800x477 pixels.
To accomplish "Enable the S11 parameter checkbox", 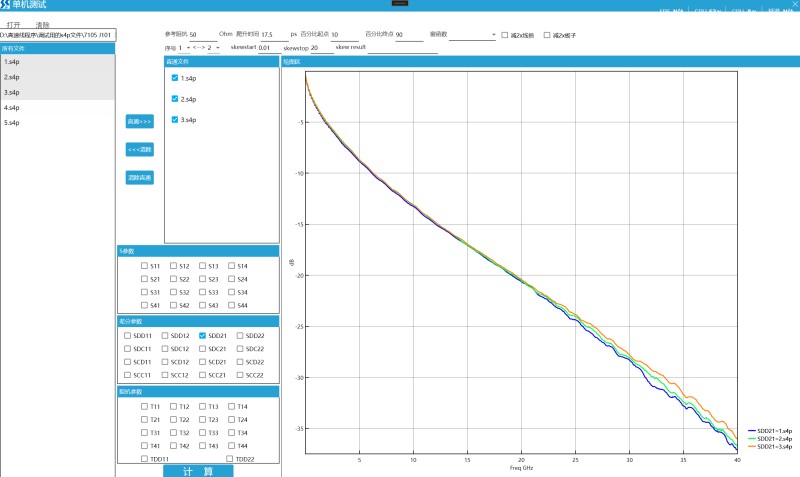I will 145,266.
